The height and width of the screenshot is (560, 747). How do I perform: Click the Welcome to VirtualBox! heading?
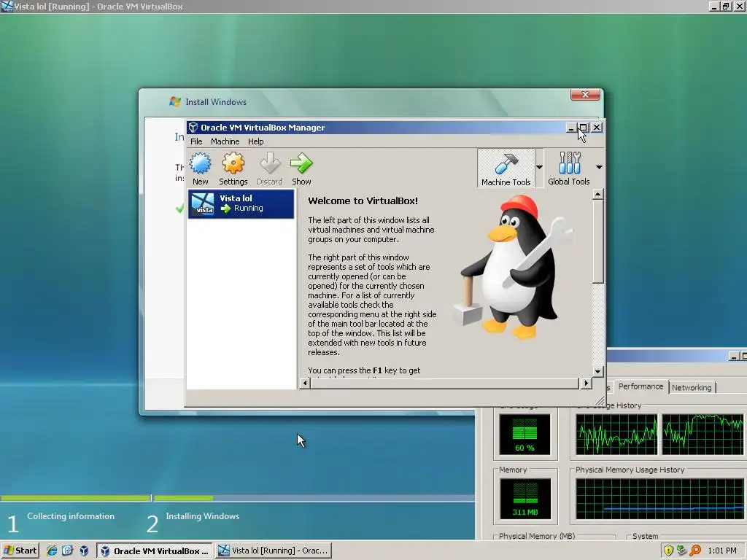coord(363,201)
